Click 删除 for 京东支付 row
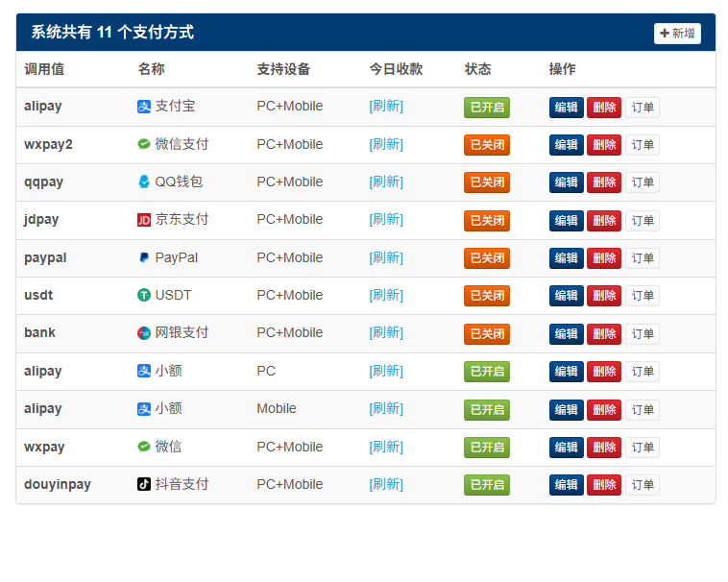 (604, 221)
